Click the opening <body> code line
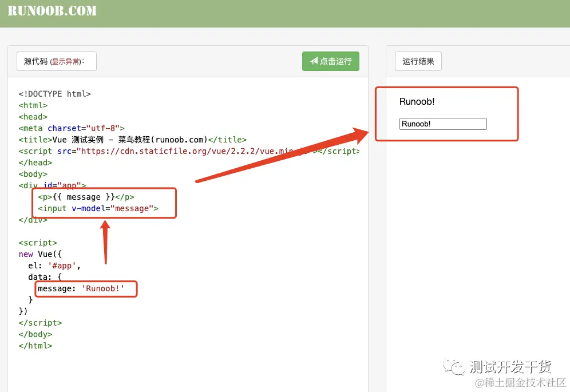 tap(33, 174)
